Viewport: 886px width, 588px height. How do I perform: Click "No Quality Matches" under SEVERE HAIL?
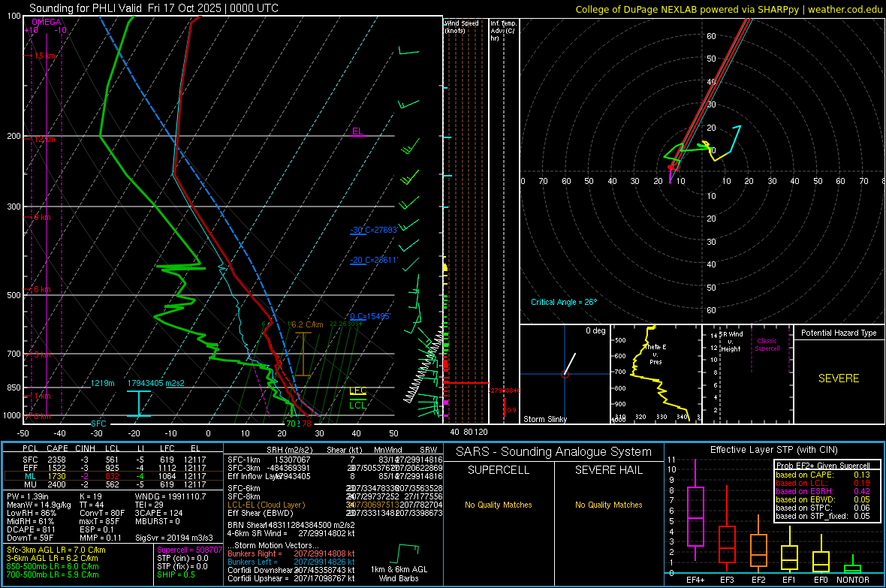coord(608,505)
